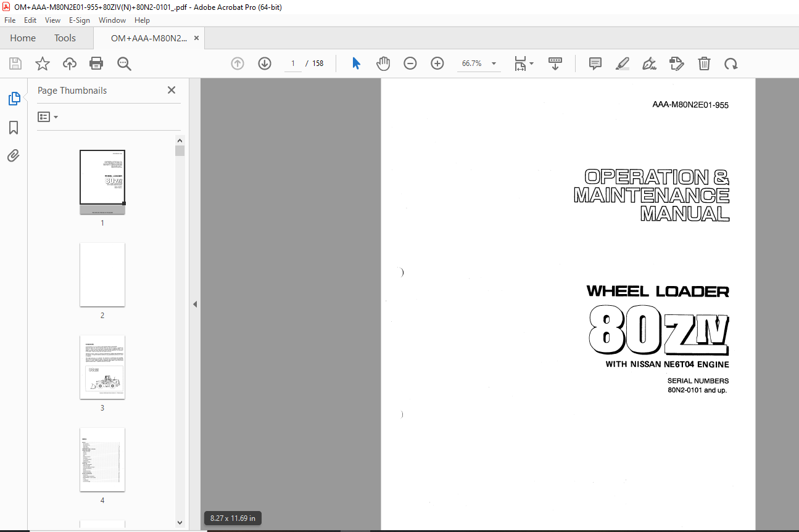Open the E-Sign menu
This screenshot has height=532, width=799.
(80, 20)
